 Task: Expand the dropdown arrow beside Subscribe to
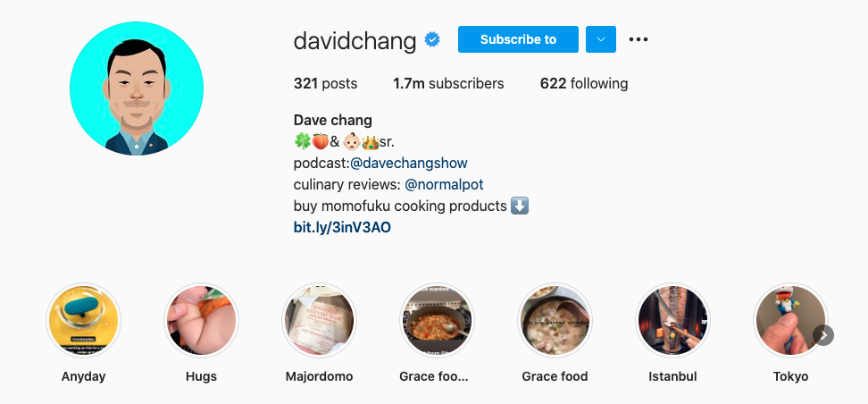click(601, 39)
